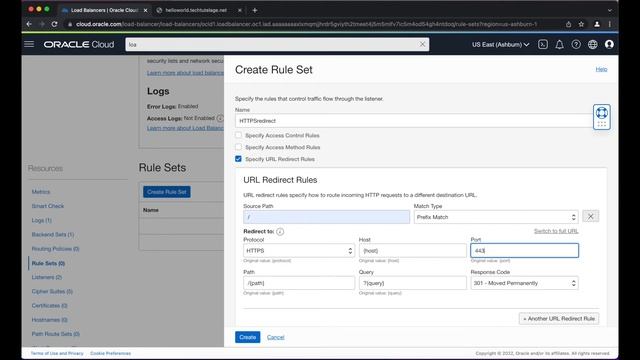Go back in the browser
Viewport: 640px width, 360px height.
[29, 24]
